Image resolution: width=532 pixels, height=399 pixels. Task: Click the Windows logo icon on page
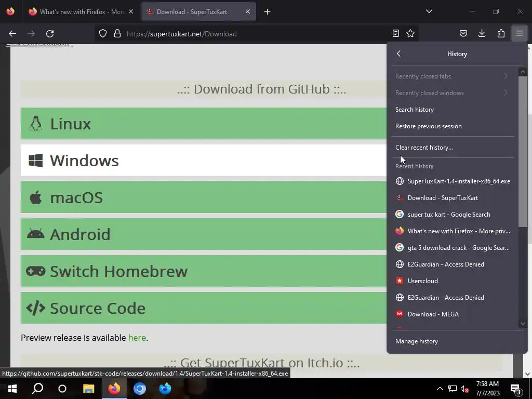click(36, 161)
